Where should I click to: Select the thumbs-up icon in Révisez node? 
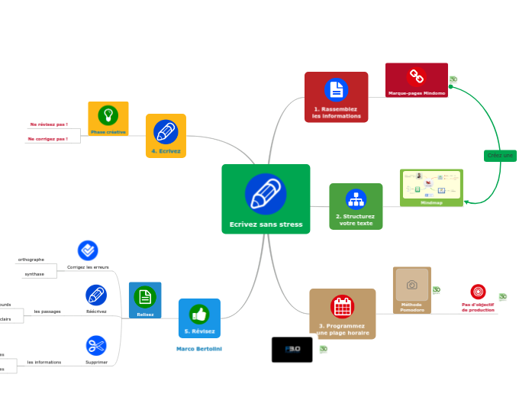[x=199, y=314]
